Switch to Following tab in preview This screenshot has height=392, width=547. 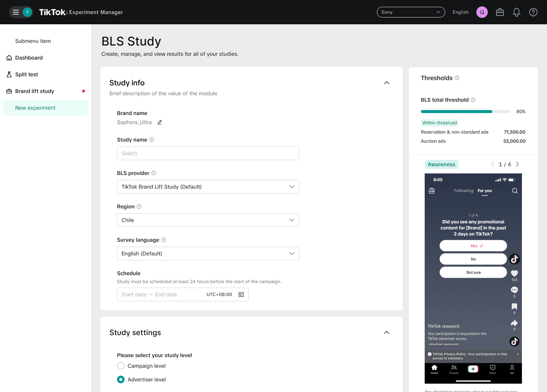coord(463,190)
